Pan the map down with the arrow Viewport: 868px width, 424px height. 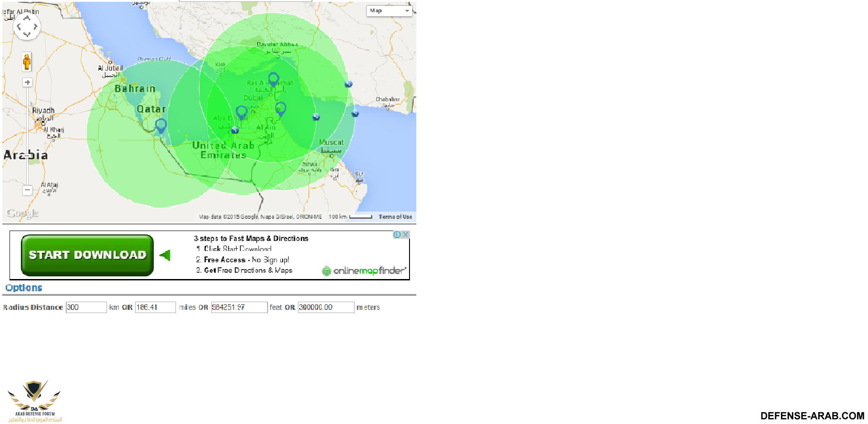click(27, 35)
